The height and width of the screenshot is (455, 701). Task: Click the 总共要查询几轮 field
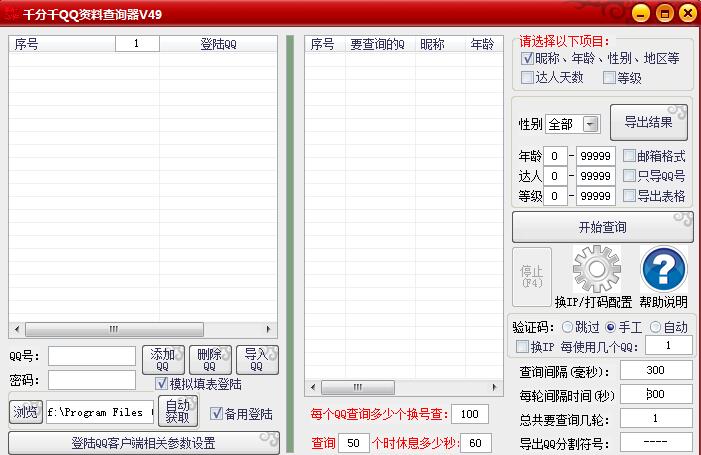(656, 418)
